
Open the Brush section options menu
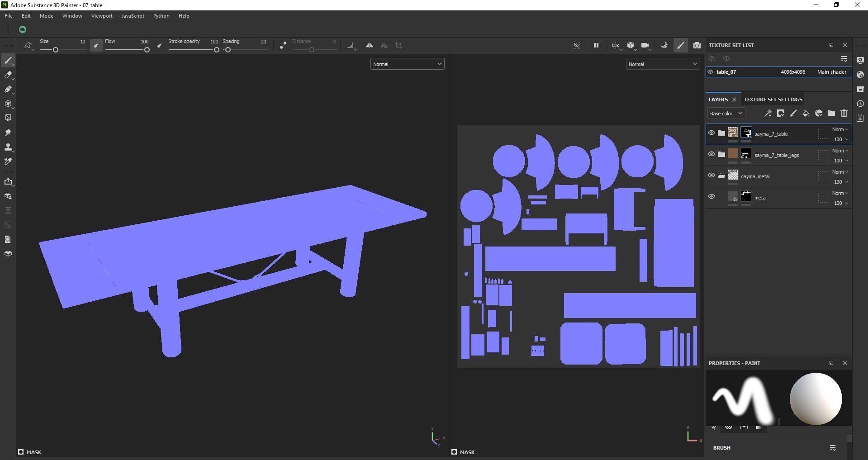click(833, 448)
